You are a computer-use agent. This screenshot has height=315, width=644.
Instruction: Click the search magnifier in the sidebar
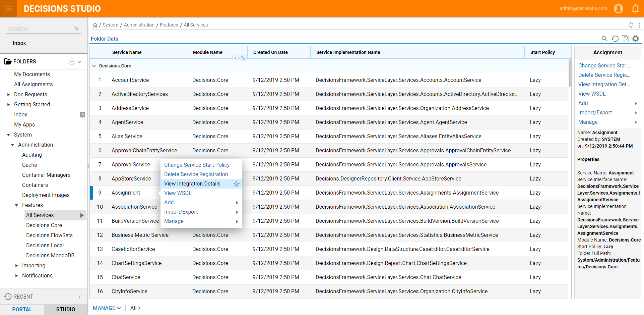point(76,29)
